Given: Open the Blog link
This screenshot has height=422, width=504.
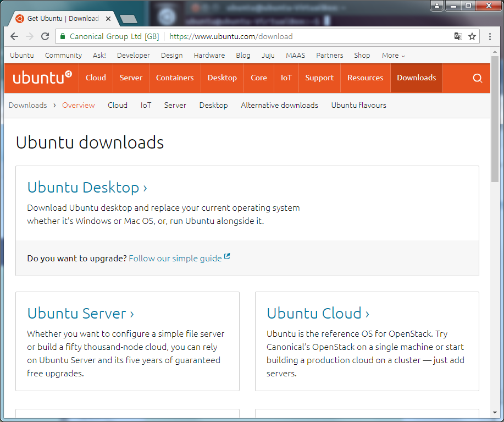Looking at the screenshot, I should (x=243, y=56).
